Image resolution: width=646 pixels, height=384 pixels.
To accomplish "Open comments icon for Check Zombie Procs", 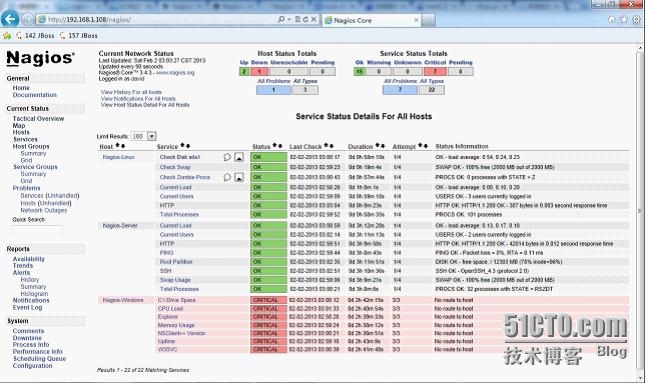I will coord(227,177).
